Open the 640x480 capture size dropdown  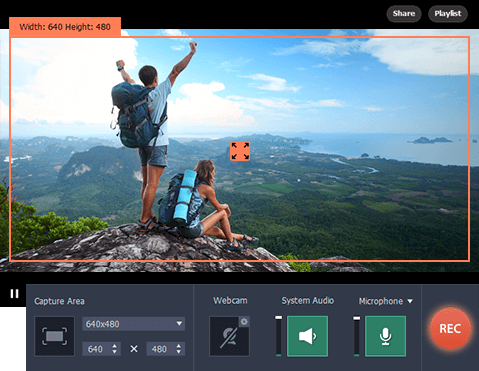[134, 324]
